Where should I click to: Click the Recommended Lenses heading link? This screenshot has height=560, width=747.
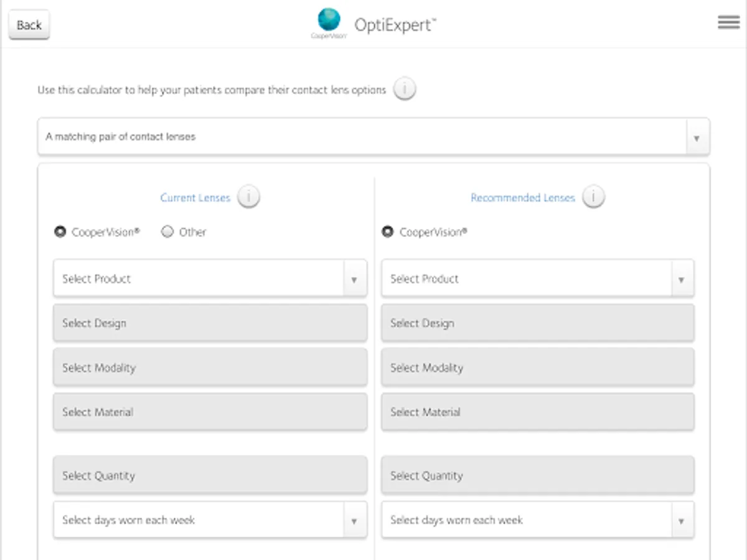pyautogui.click(x=522, y=198)
